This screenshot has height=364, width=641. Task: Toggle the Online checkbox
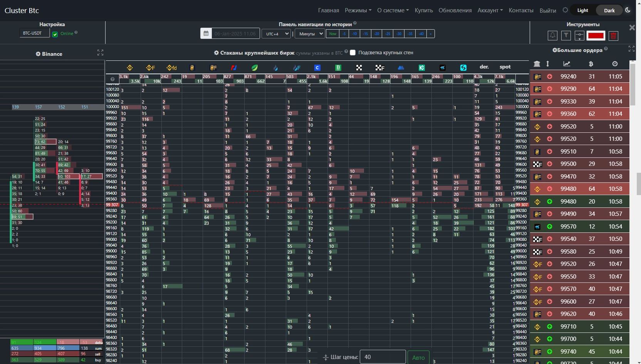click(x=55, y=34)
